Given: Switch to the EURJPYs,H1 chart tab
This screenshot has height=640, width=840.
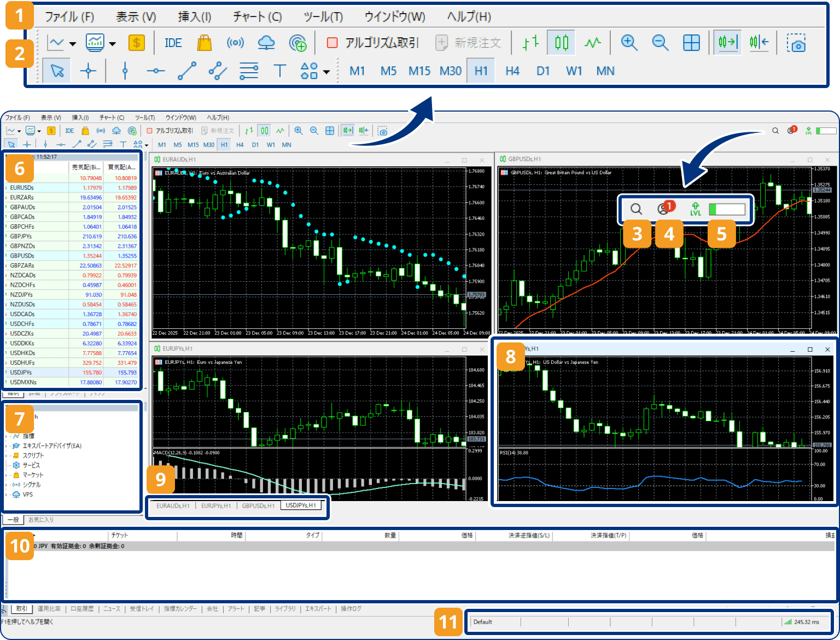Looking at the screenshot, I should pos(215,506).
